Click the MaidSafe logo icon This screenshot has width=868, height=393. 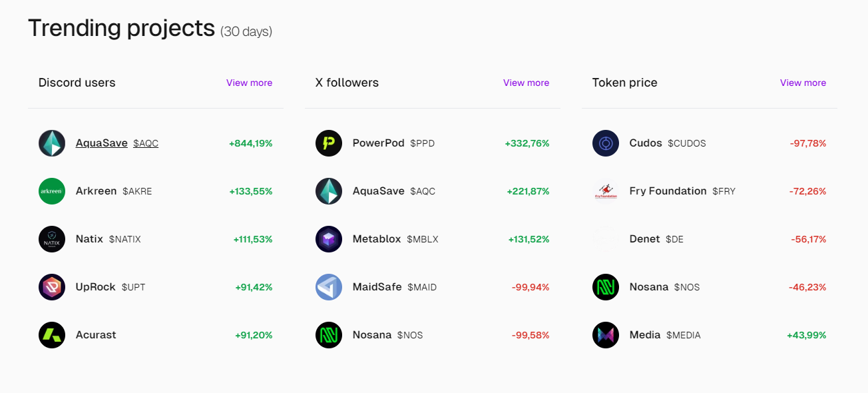329,287
